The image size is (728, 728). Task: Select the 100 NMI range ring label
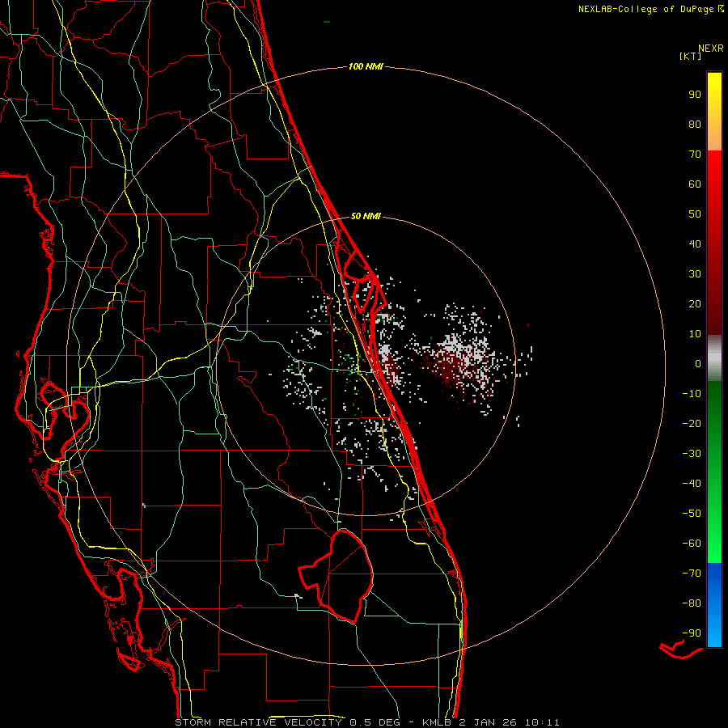[366, 66]
